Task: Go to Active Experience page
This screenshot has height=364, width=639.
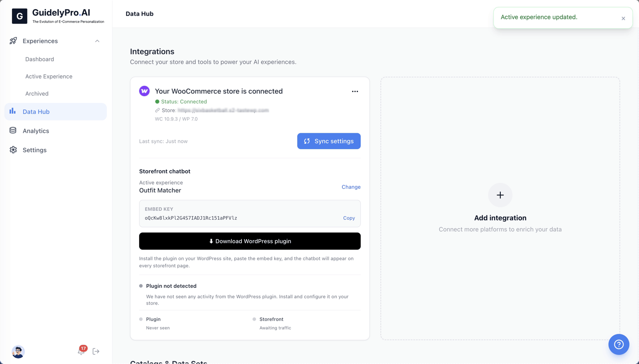Action: 49,76
